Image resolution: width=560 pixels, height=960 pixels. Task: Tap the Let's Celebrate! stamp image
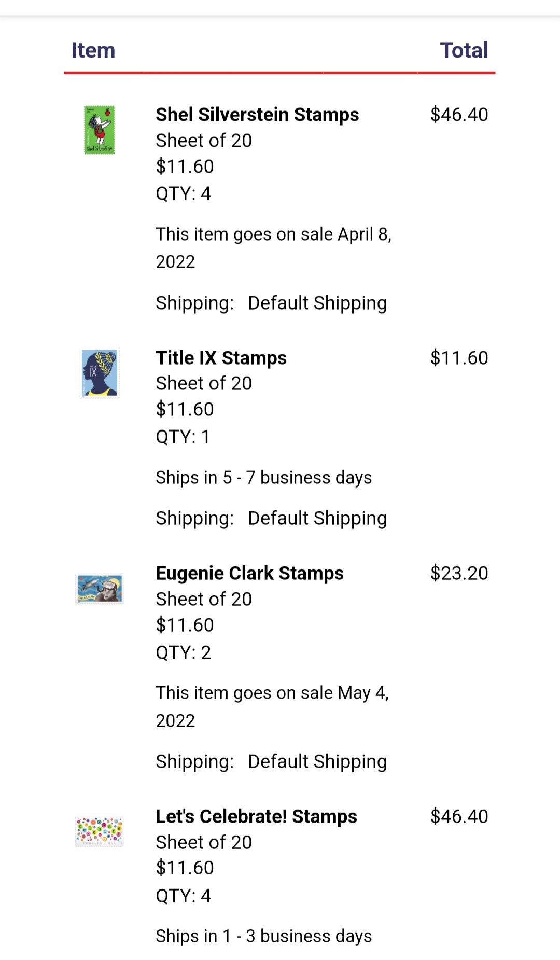[x=99, y=831]
